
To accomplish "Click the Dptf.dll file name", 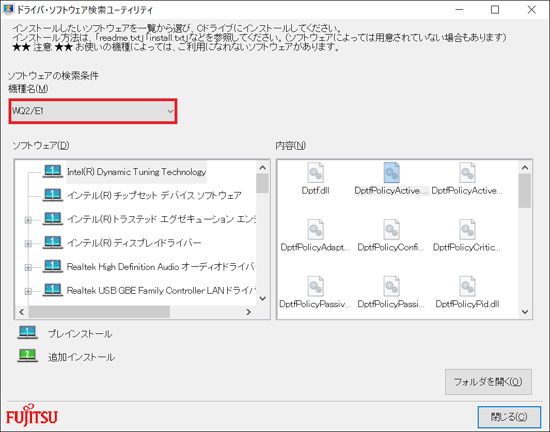I will (x=315, y=190).
